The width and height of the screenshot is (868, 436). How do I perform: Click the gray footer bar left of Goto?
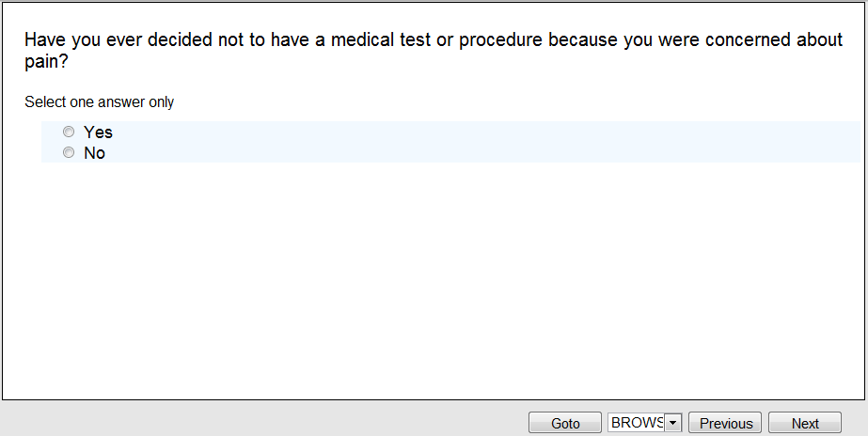coord(263,419)
